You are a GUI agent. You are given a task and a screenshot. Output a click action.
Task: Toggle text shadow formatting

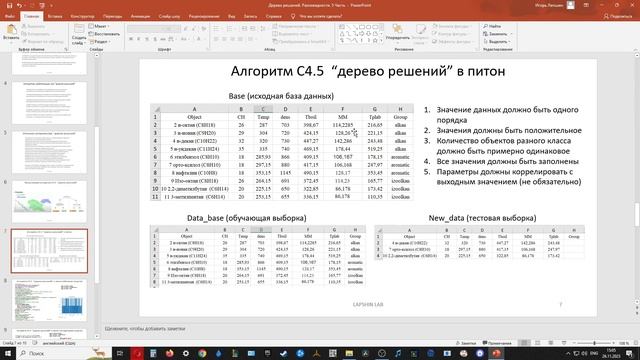click(155, 39)
